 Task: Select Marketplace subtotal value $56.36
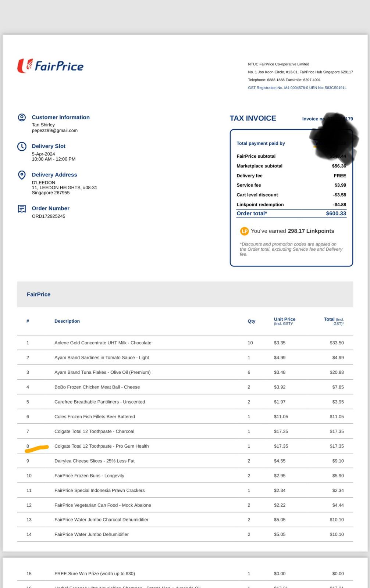[339, 166]
